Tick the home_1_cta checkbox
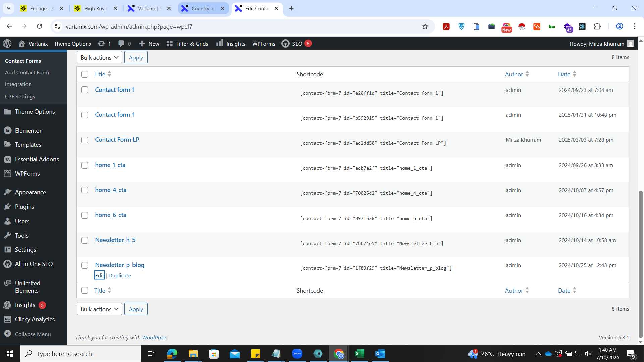The image size is (644, 362). click(x=85, y=165)
